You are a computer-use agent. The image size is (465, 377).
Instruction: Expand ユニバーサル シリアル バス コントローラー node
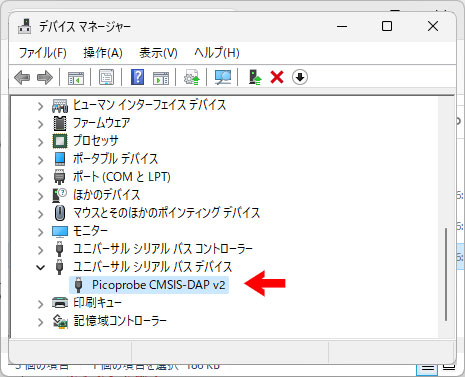(x=40, y=250)
